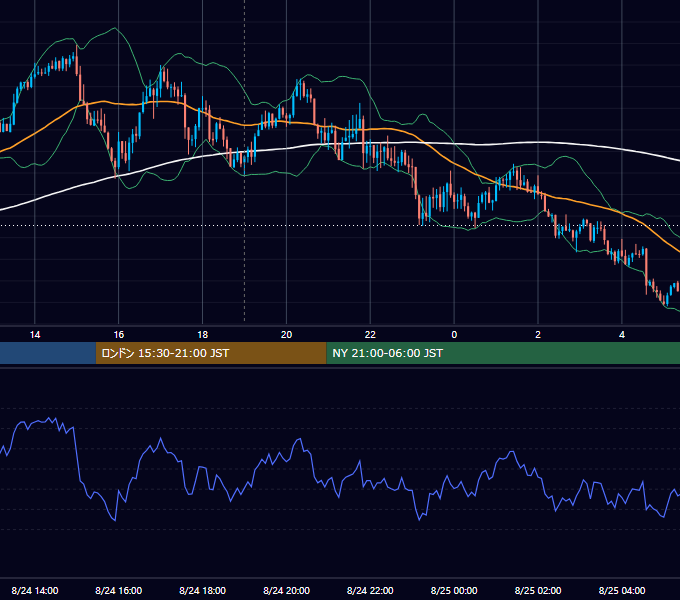Click the NY 21:00-06:00 JST session bar
Screen dimensions: 680x600
(x=503, y=353)
